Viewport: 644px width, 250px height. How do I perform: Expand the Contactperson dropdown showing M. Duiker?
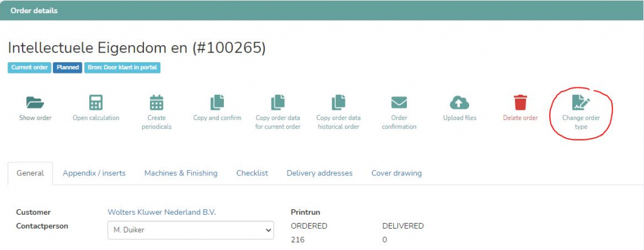point(191,231)
